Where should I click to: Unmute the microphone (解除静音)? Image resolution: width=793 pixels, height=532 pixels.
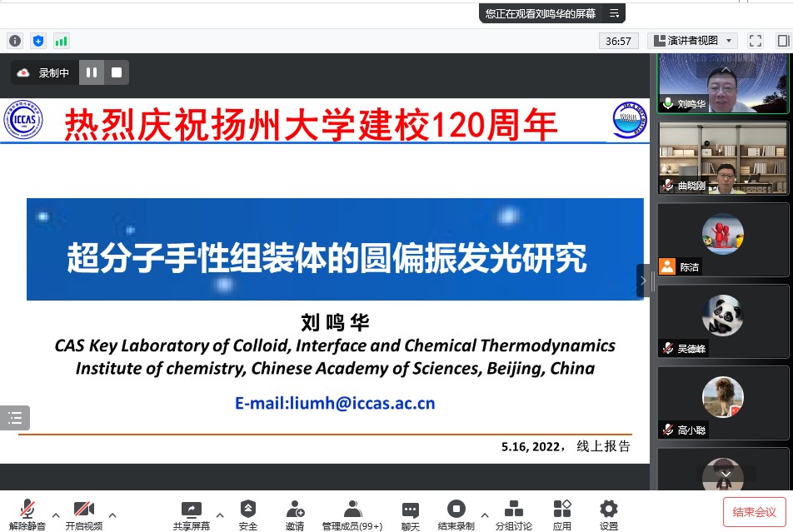click(x=28, y=515)
